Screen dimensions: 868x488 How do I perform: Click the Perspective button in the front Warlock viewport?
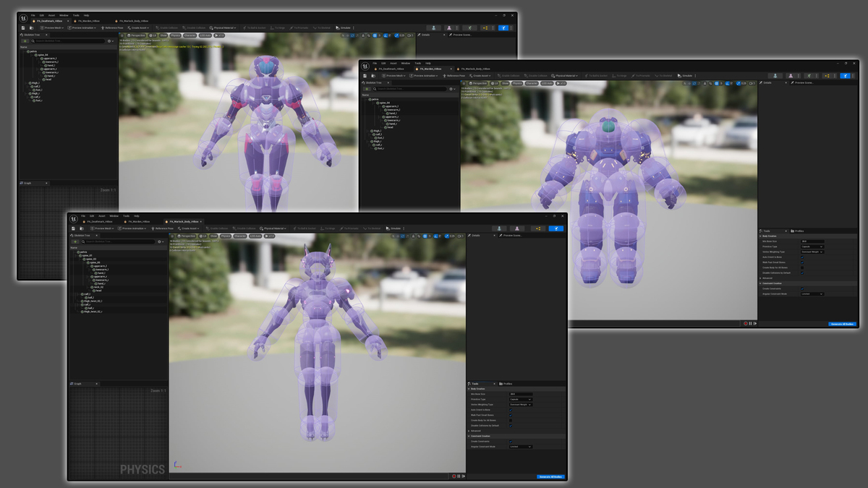[x=187, y=236]
